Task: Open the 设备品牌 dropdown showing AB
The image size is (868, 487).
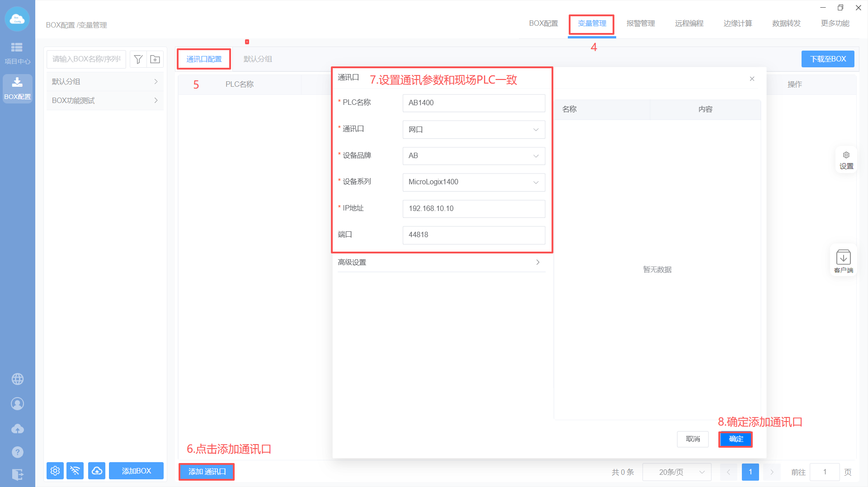Action: pyautogui.click(x=473, y=156)
